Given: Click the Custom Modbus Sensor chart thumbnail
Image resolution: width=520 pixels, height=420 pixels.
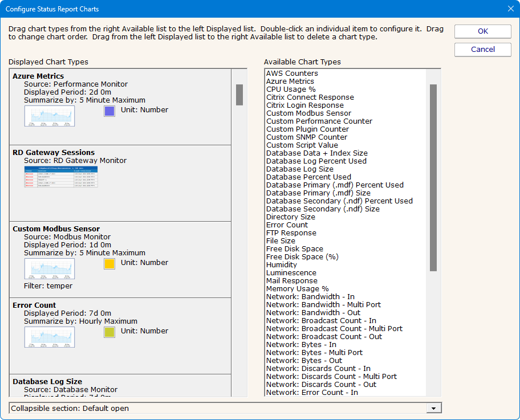Looking at the screenshot, I should coord(49,268).
